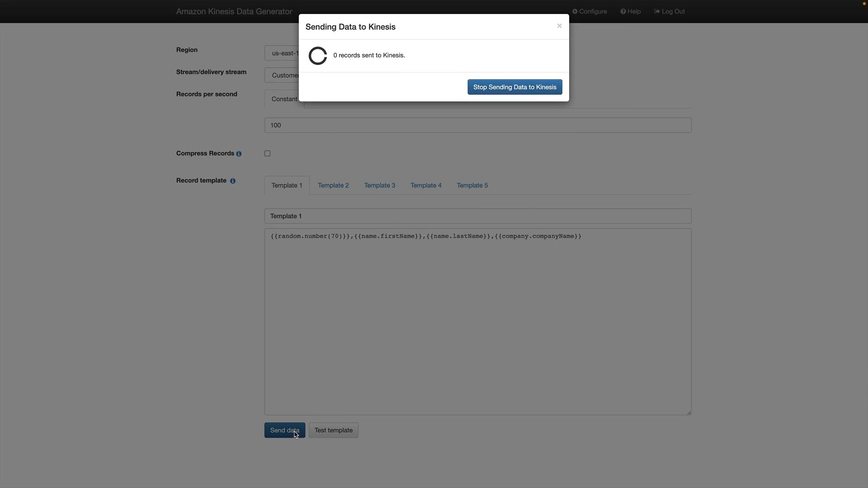Open the Configure gear link
This screenshot has height=488, width=868.
click(590, 11)
